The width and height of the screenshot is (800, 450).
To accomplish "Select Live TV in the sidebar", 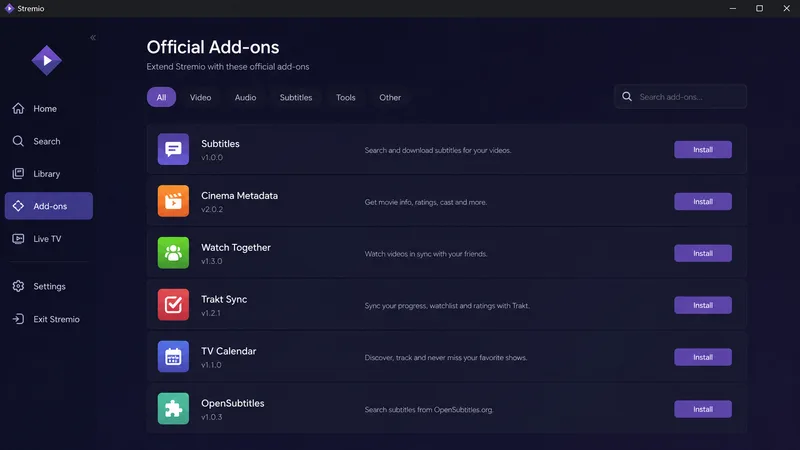I will pyautogui.click(x=47, y=239).
